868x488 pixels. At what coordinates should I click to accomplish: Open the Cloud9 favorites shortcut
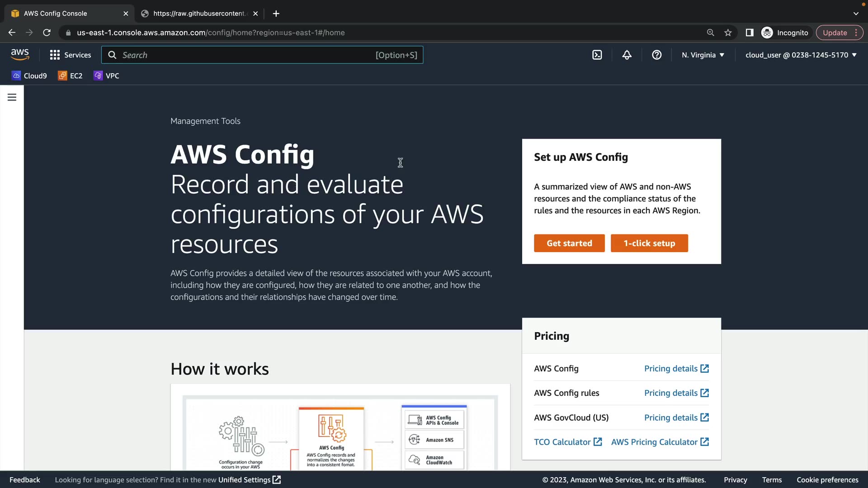click(x=29, y=76)
